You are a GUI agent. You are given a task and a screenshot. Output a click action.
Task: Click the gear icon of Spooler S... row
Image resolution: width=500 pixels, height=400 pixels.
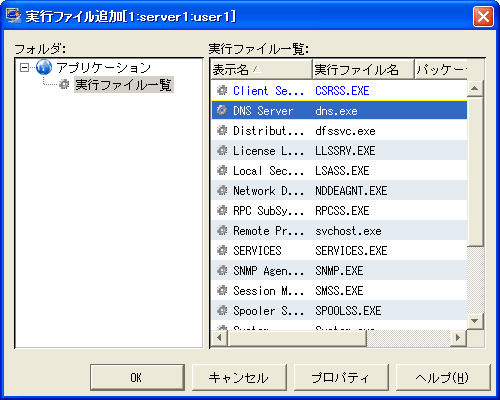(222, 310)
